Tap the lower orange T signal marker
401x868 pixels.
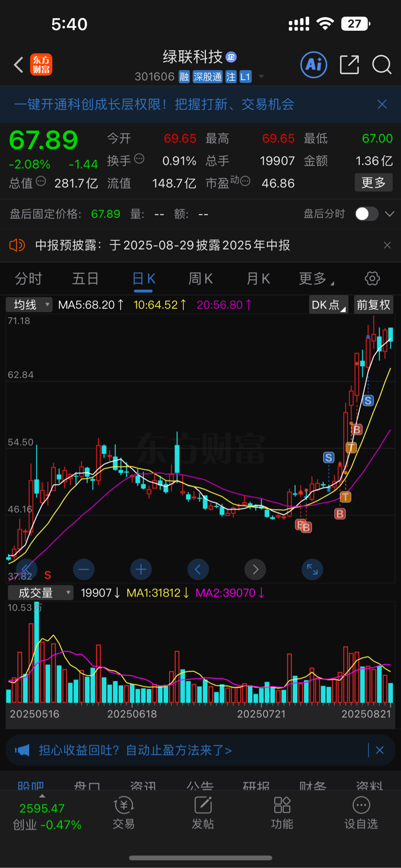[346, 497]
